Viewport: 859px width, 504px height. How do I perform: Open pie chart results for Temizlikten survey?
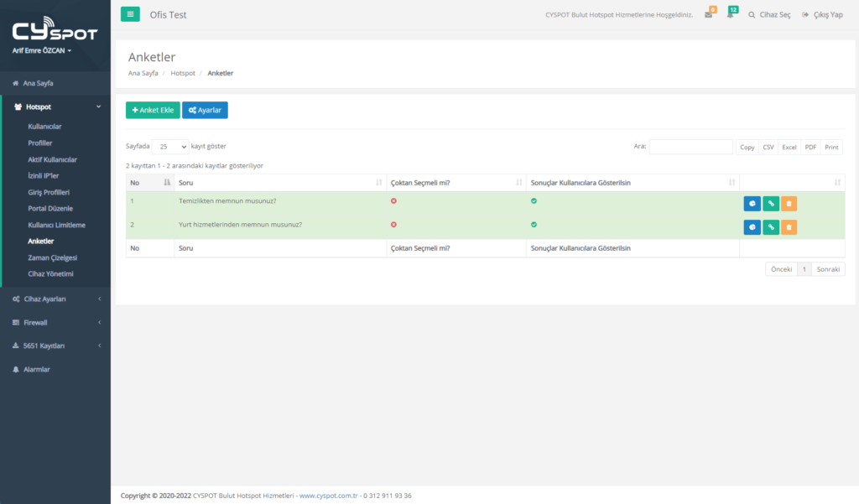click(752, 203)
